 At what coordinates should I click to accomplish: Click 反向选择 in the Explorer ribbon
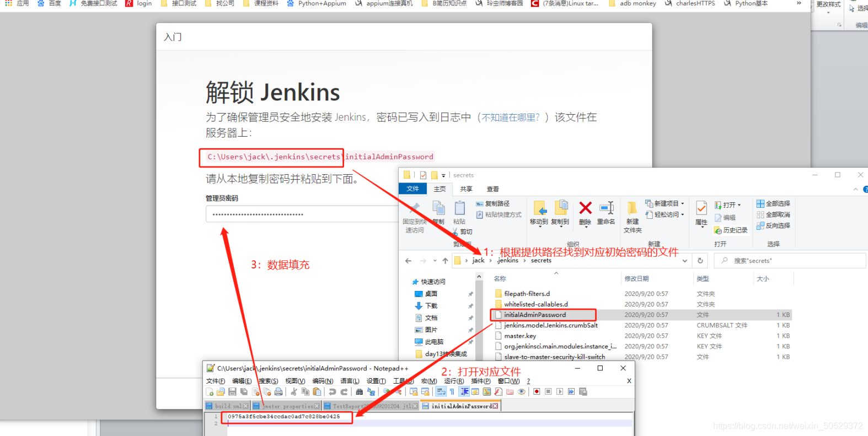coord(773,225)
